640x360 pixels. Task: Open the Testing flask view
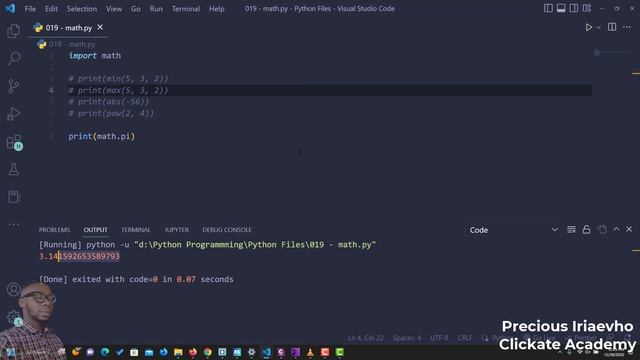click(13, 169)
